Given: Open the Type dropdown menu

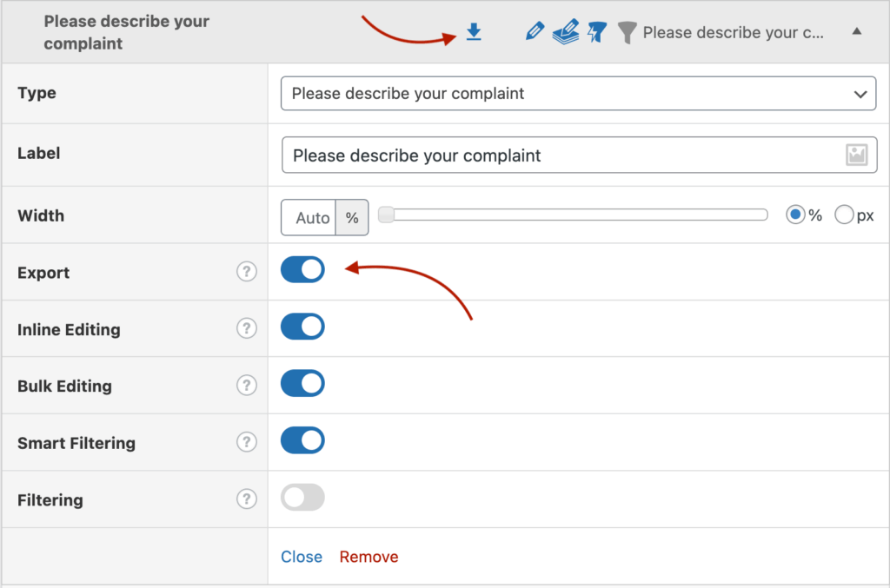Looking at the screenshot, I should tap(578, 94).
